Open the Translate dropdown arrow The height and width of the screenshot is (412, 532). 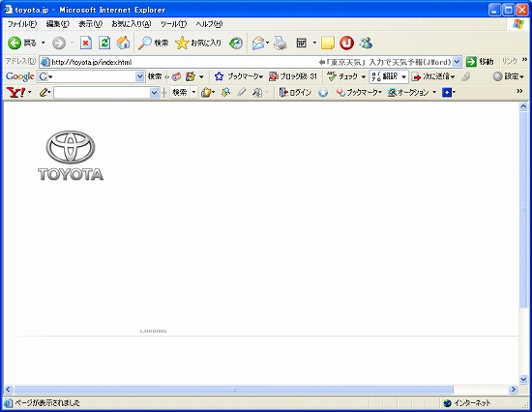[403, 76]
